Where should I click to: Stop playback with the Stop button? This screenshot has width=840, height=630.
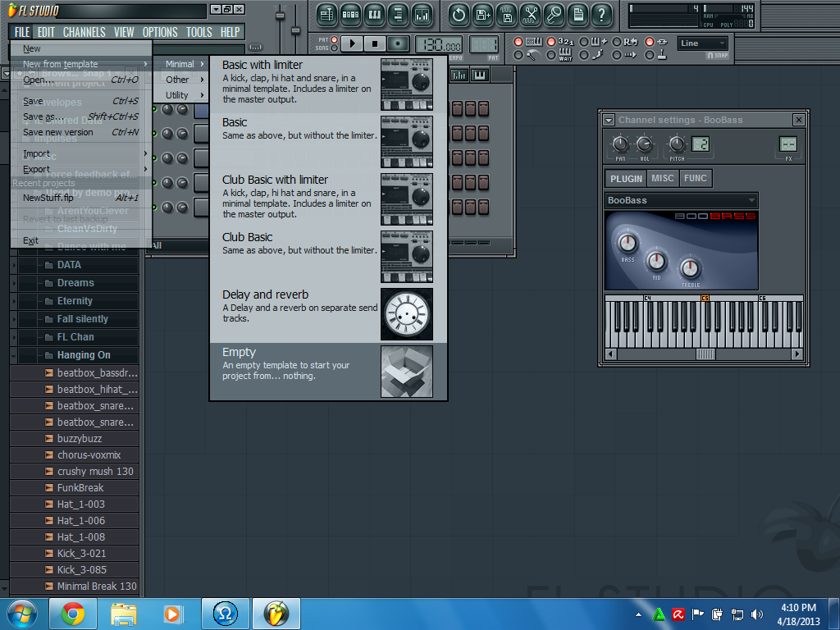click(x=375, y=43)
